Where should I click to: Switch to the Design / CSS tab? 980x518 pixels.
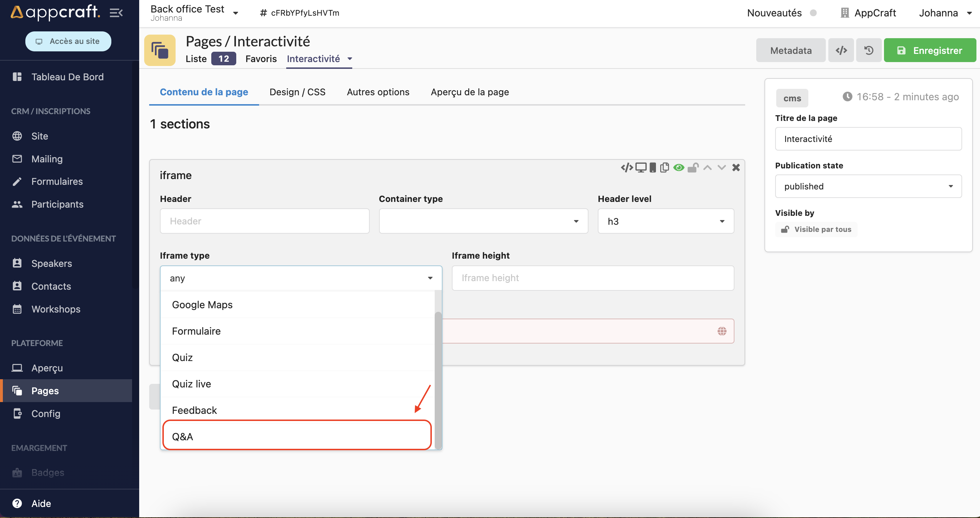[298, 91]
